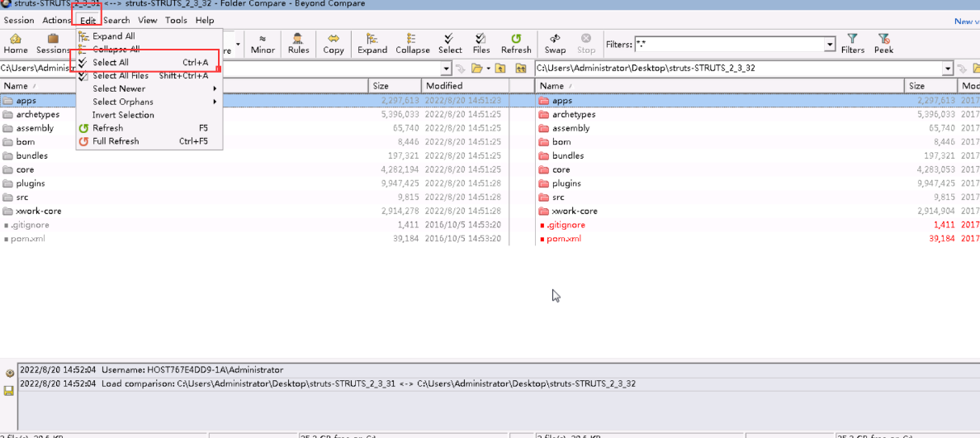This screenshot has height=438, width=980.
Task: Click the log panel save icon
Action: [9, 390]
